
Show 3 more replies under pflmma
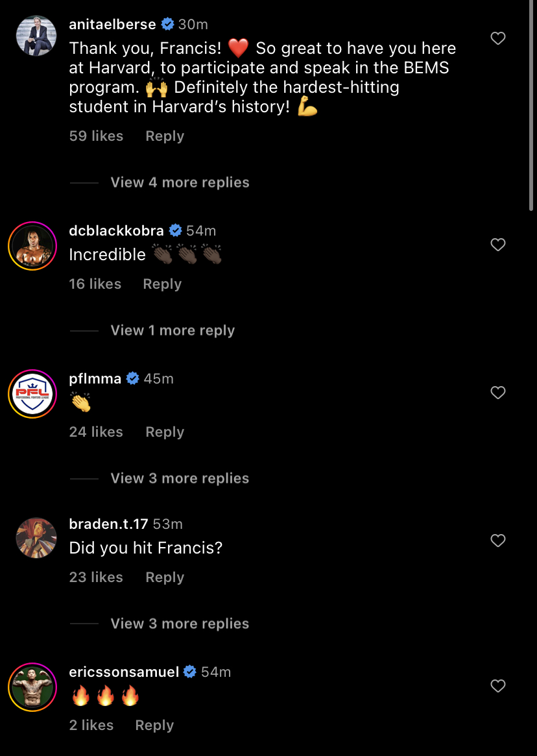tap(180, 478)
